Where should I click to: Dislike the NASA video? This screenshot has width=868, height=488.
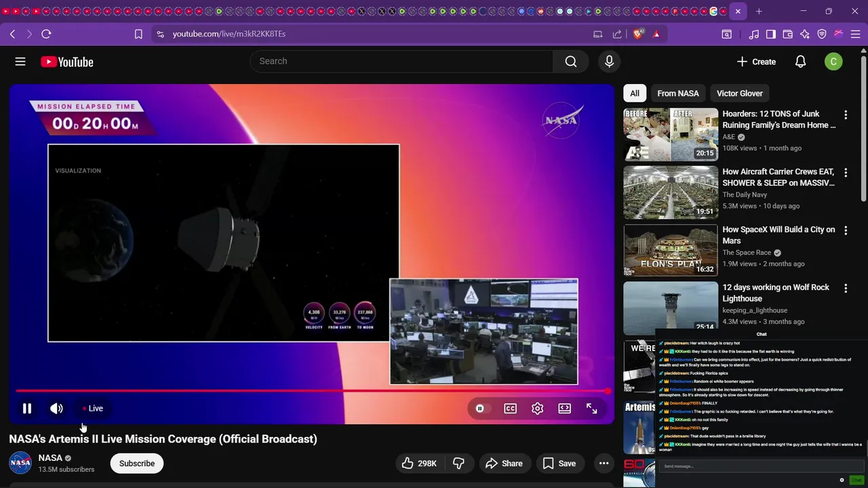pos(459,464)
